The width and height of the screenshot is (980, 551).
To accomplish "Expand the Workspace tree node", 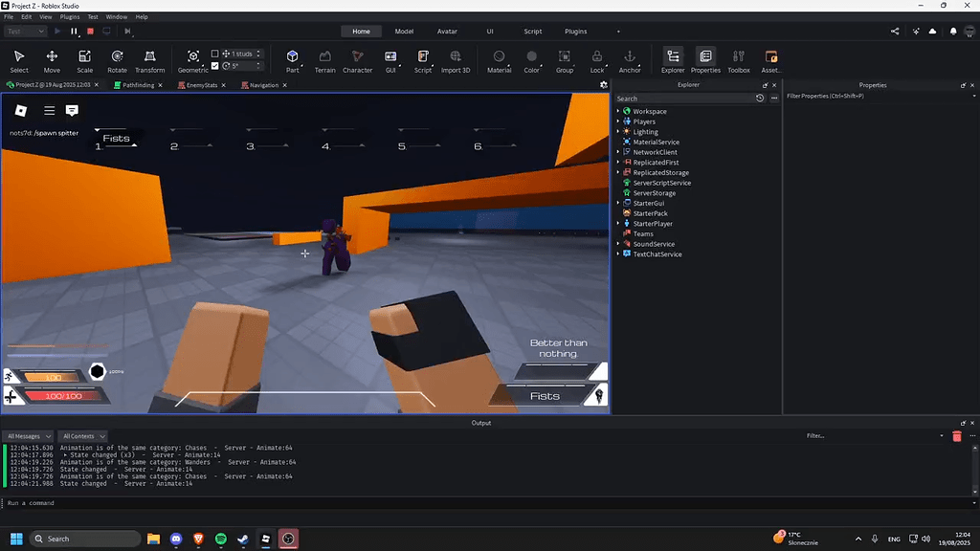I will coord(618,111).
